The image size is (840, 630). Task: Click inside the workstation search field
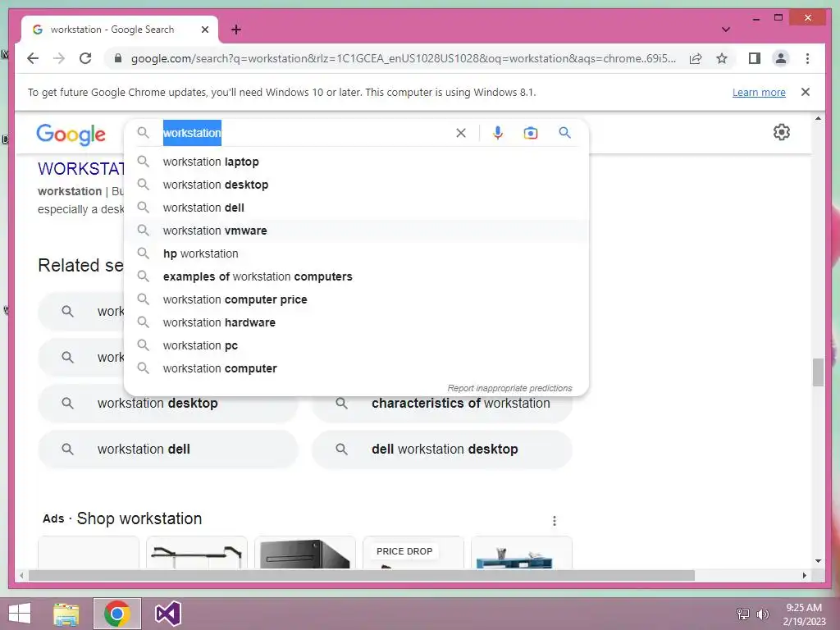click(305, 133)
